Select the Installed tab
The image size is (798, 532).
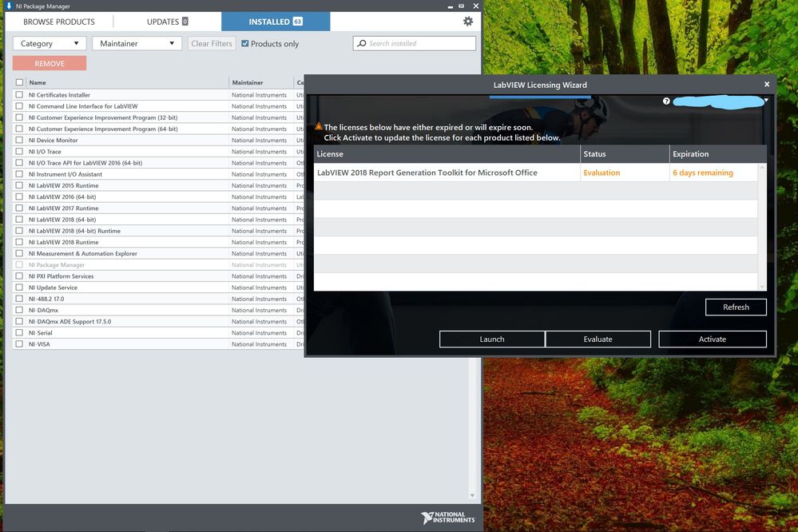276,22
